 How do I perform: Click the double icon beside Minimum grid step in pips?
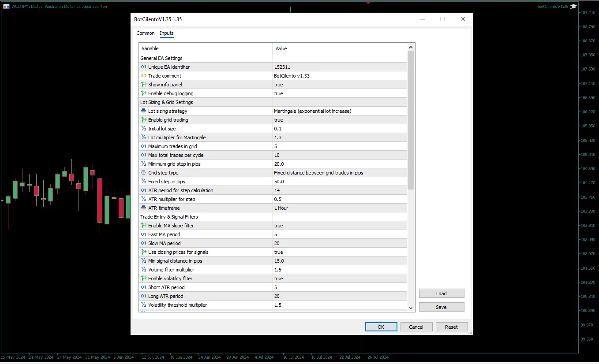(x=143, y=164)
